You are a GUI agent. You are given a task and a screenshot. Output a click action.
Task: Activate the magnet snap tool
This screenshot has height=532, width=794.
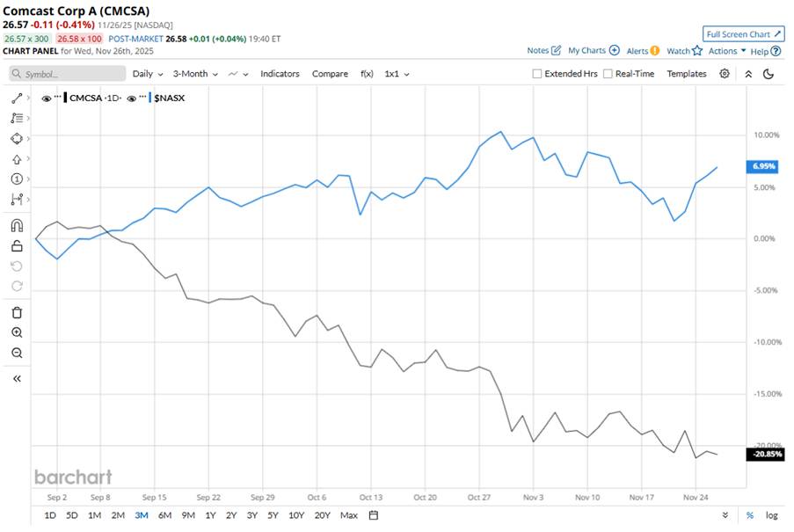[x=17, y=225]
